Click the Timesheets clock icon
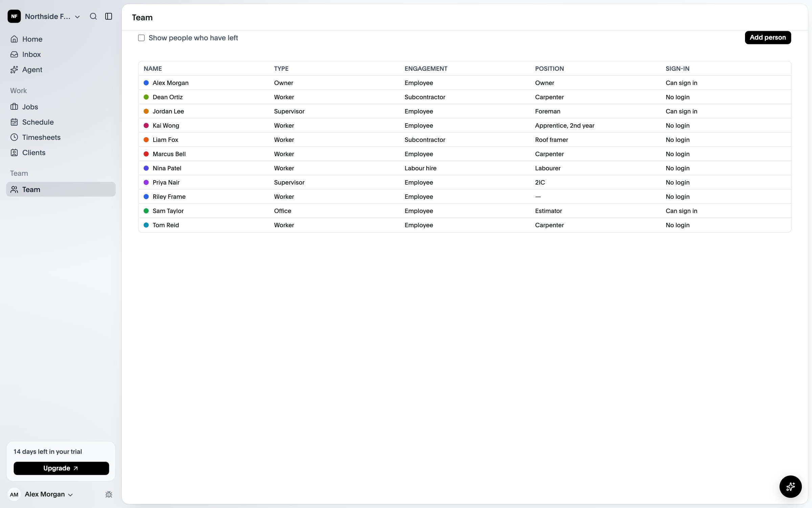 [x=14, y=137]
